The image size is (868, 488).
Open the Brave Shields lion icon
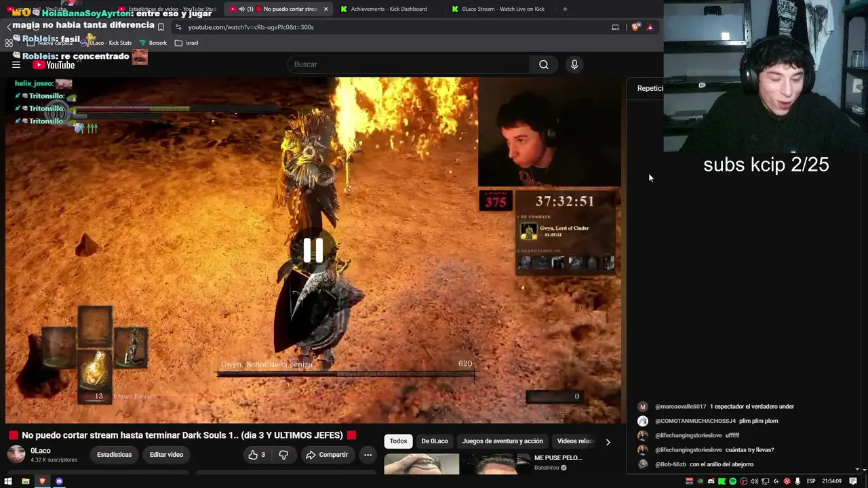point(635,27)
